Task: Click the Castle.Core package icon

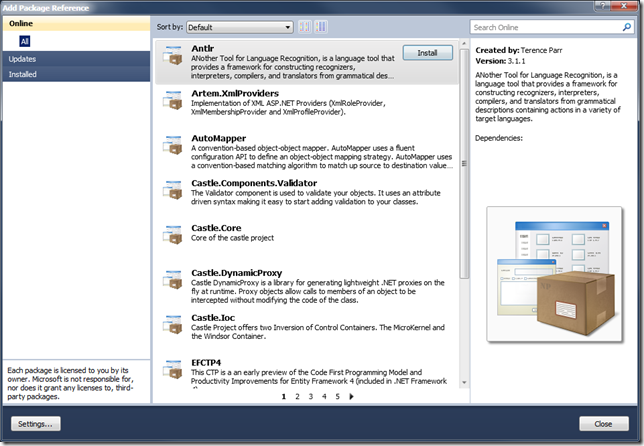Action: click(x=172, y=234)
